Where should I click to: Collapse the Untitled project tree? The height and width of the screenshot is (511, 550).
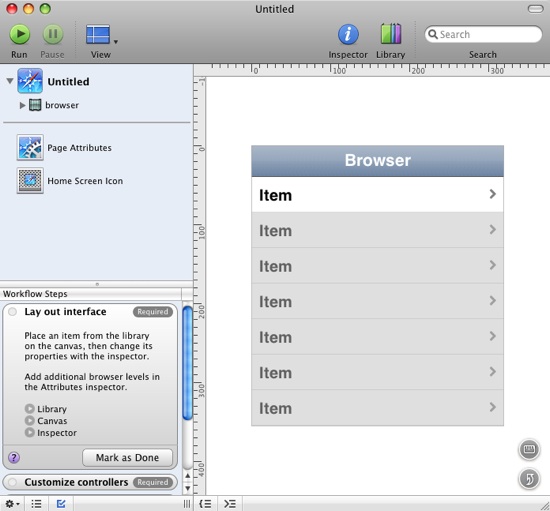[x=10, y=81]
